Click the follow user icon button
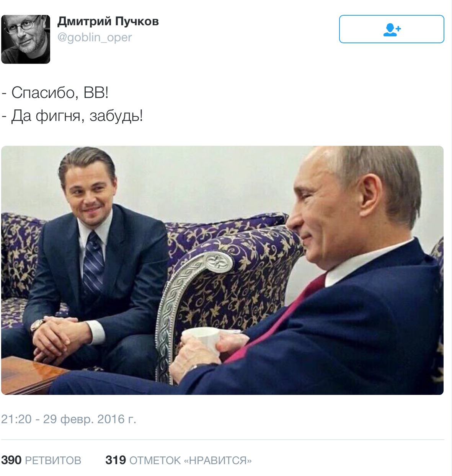 coord(392,29)
